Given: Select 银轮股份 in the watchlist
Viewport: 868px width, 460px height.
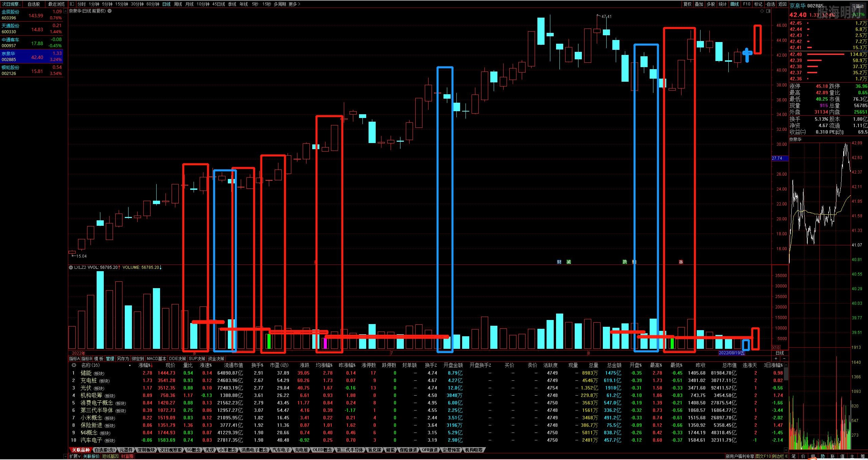Looking at the screenshot, I should tap(32, 71).
